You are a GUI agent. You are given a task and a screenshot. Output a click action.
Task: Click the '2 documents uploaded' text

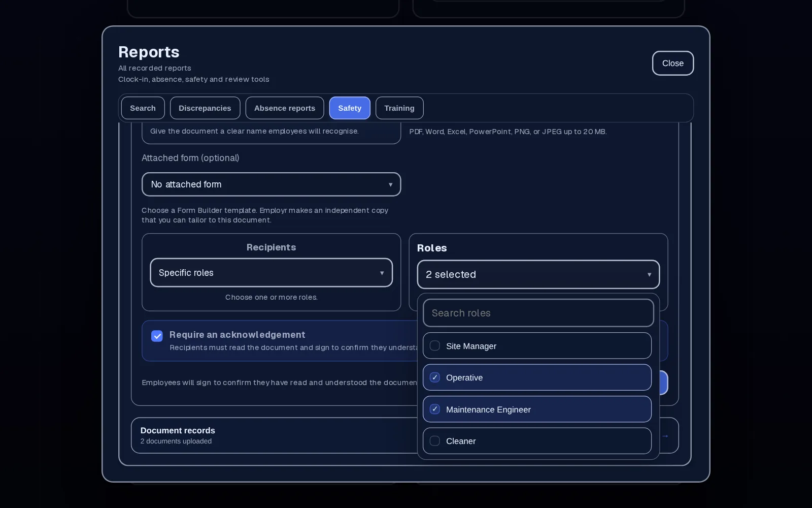(176, 441)
